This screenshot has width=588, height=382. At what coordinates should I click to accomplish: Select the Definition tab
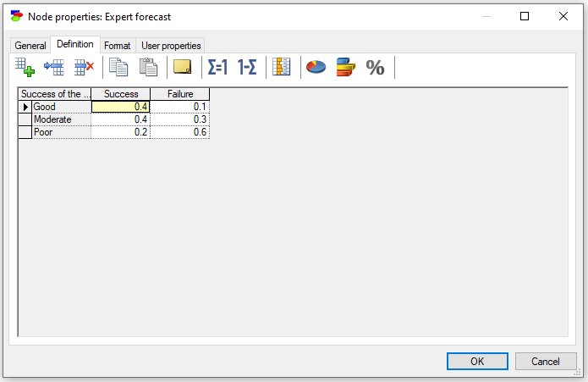click(x=75, y=44)
